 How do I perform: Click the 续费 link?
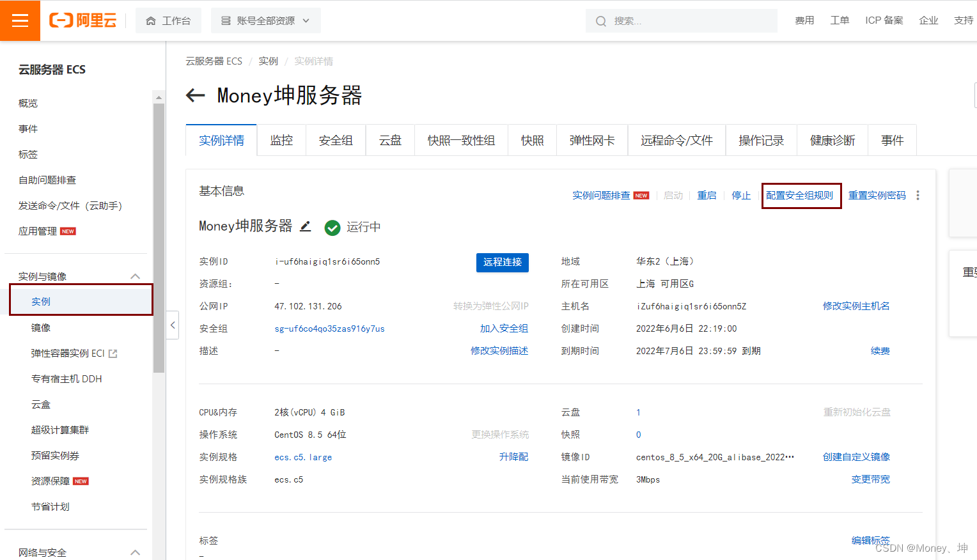coord(880,351)
